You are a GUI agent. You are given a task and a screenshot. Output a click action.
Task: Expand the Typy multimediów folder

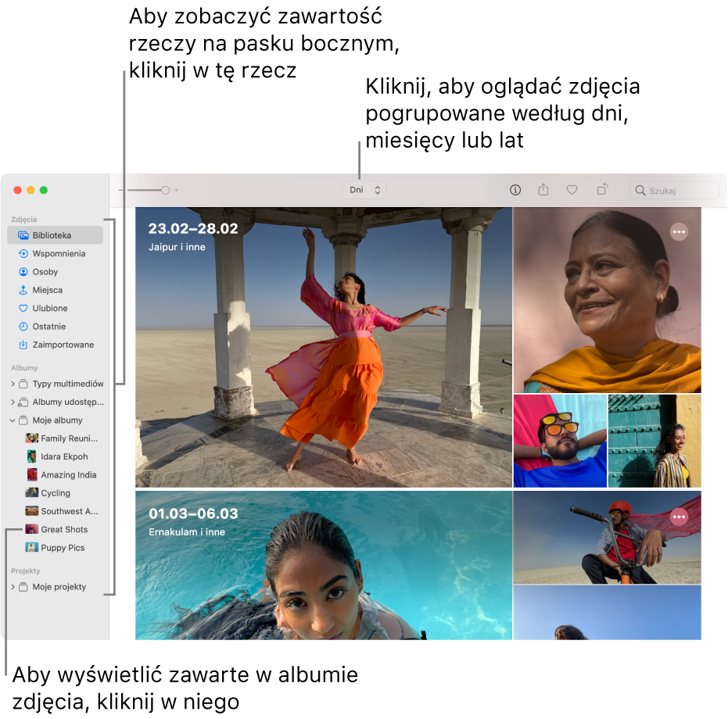pos(13,384)
